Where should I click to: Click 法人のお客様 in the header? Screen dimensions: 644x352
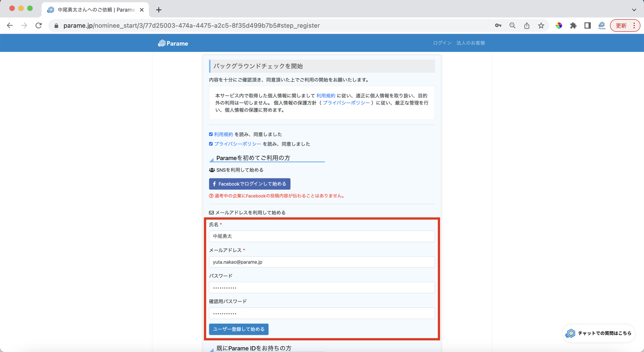tap(470, 43)
